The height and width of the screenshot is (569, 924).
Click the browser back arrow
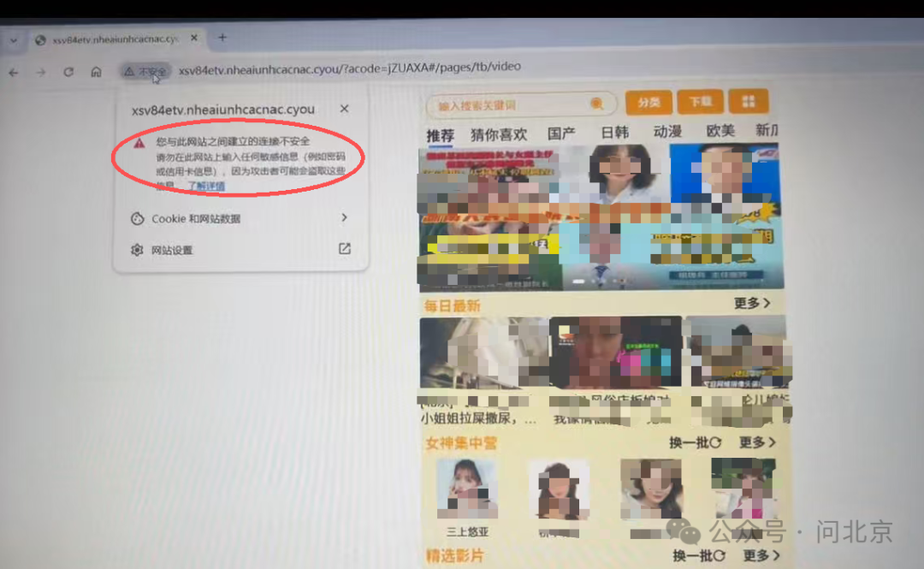(14, 73)
